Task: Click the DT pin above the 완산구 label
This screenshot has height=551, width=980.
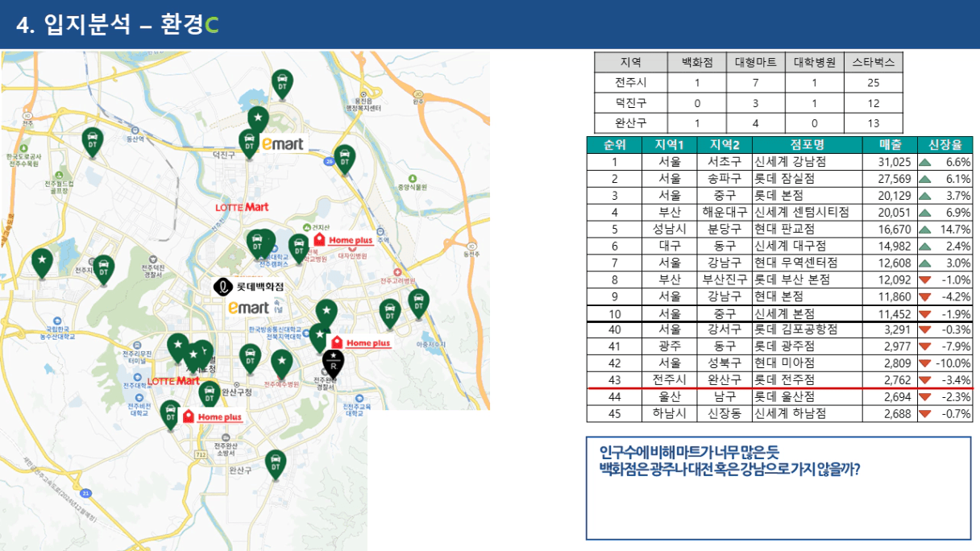Action: coord(276,465)
